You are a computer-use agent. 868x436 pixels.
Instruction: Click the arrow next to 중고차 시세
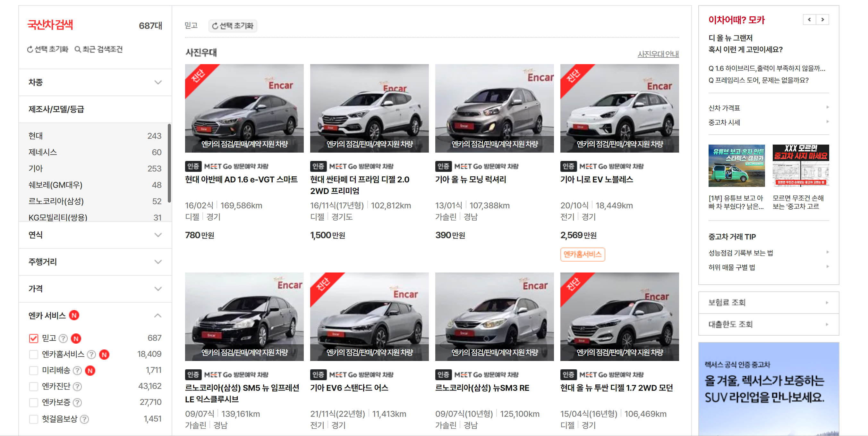[828, 122]
